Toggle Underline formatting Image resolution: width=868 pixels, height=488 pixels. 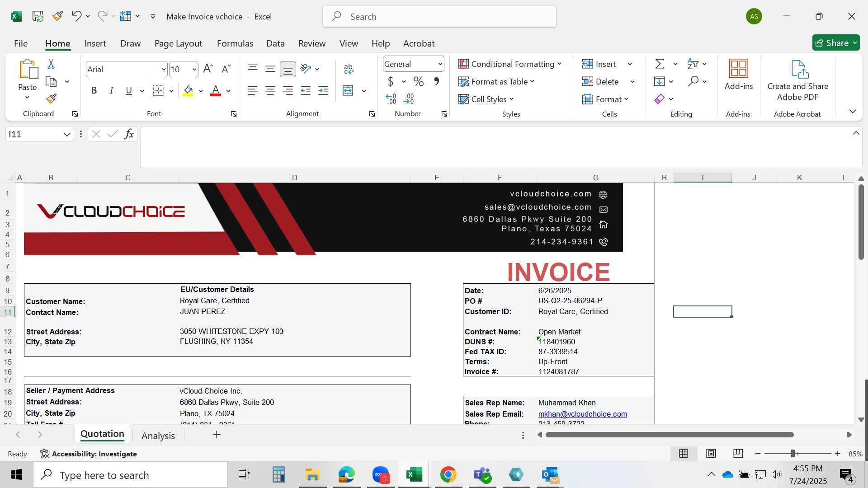pyautogui.click(x=129, y=91)
